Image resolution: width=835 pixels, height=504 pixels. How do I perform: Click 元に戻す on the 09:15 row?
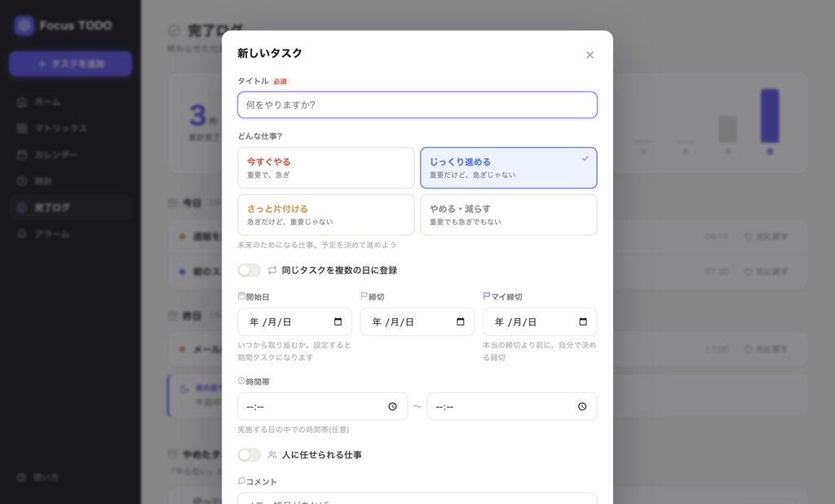pyautogui.click(x=766, y=236)
